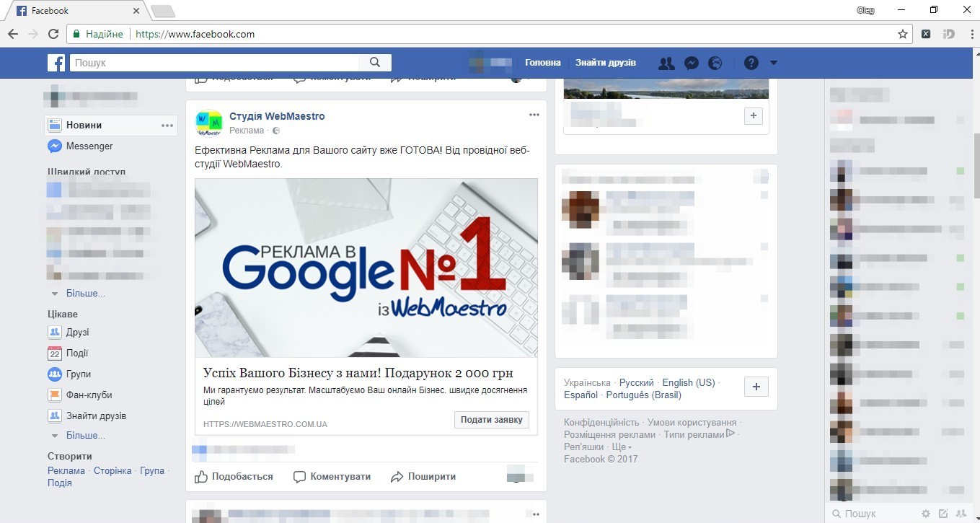Open post options dots on WebMaestro ad
980x523 pixels.
tap(534, 115)
